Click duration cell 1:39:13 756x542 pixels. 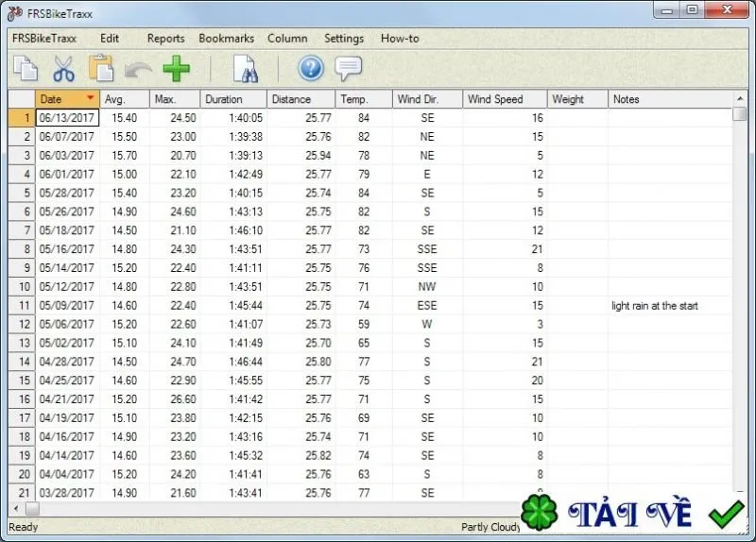tap(233, 155)
